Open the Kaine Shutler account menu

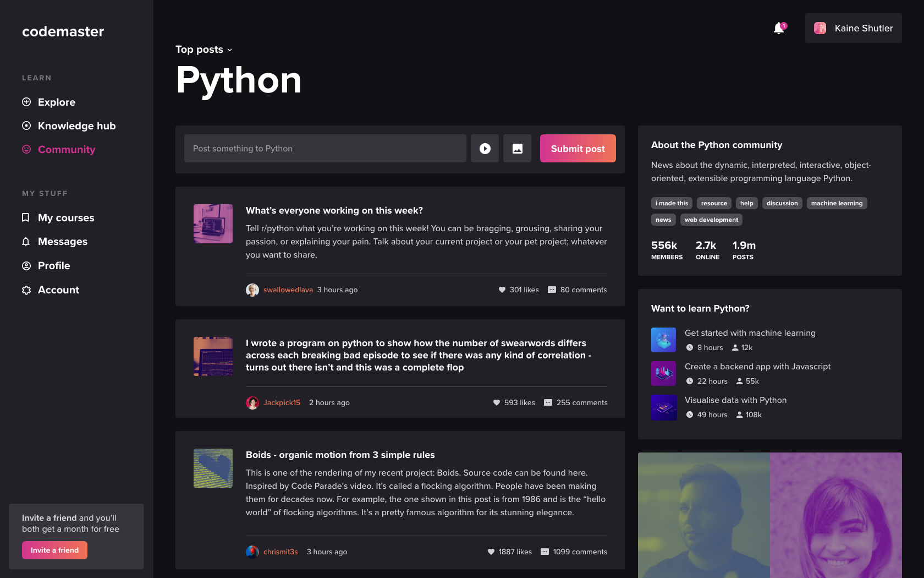point(853,28)
